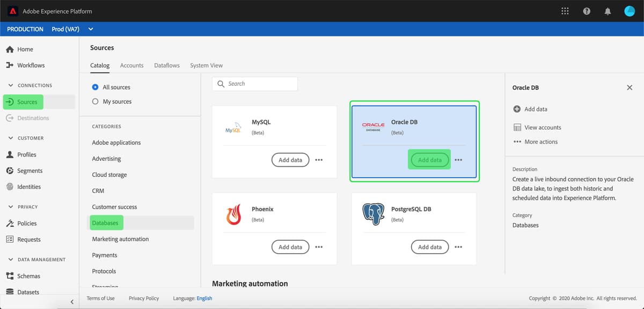Collapse the Connections sidebar section

[10, 85]
